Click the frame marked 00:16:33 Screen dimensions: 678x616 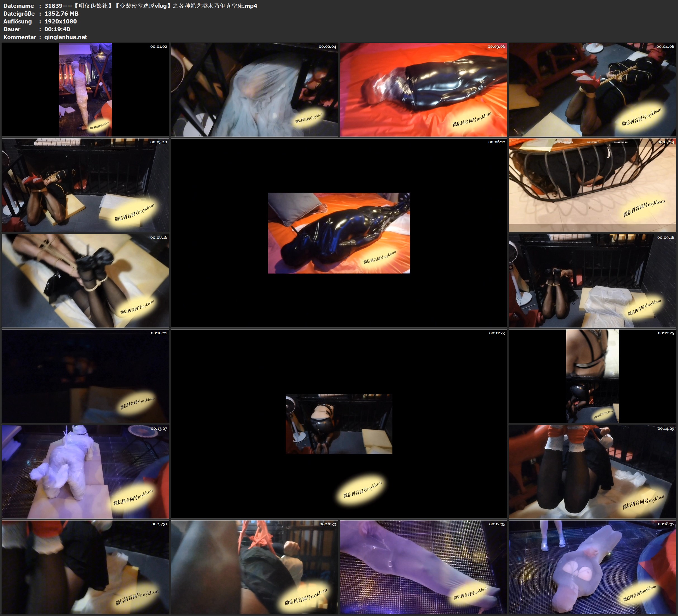click(254, 567)
